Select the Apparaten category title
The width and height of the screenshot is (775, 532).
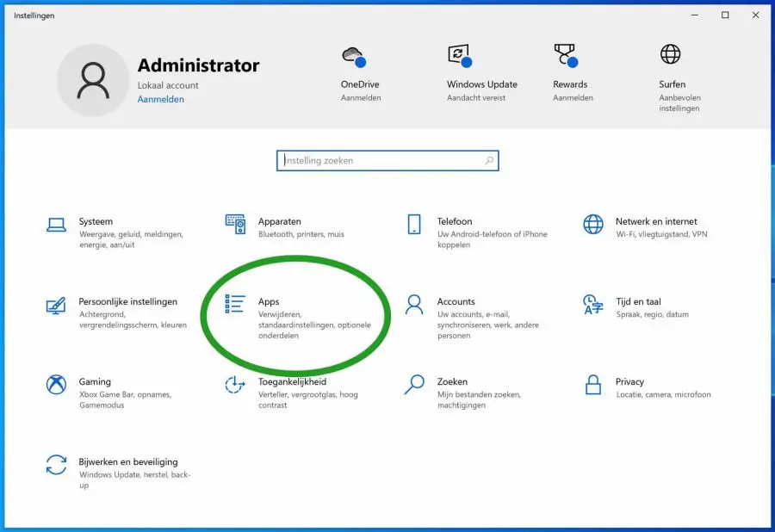(x=279, y=221)
